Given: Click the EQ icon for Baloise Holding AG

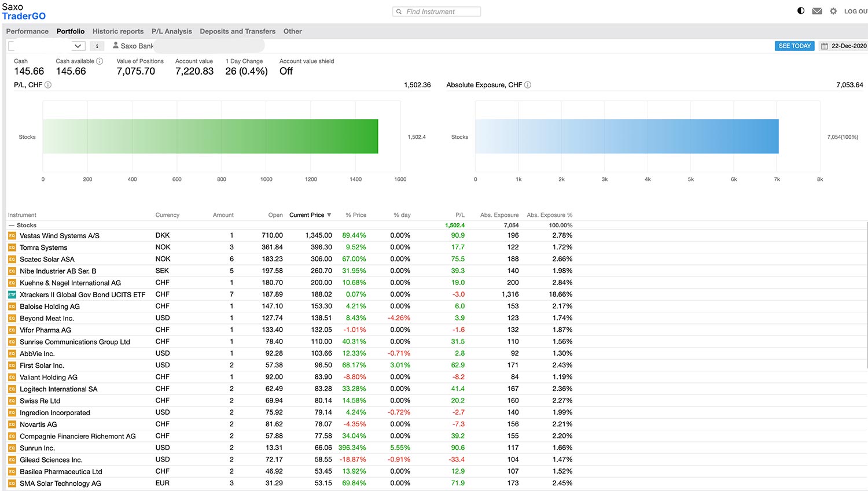Looking at the screenshot, I should tap(12, 307).
